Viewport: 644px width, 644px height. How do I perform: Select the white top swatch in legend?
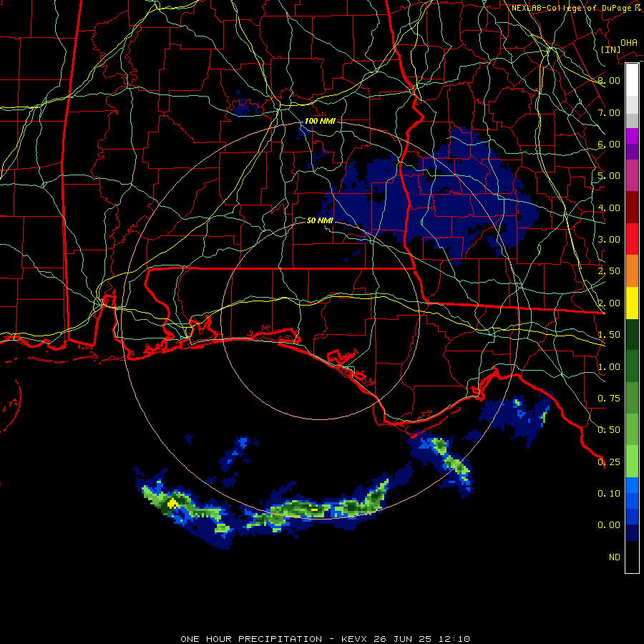[x=632, y=80]
